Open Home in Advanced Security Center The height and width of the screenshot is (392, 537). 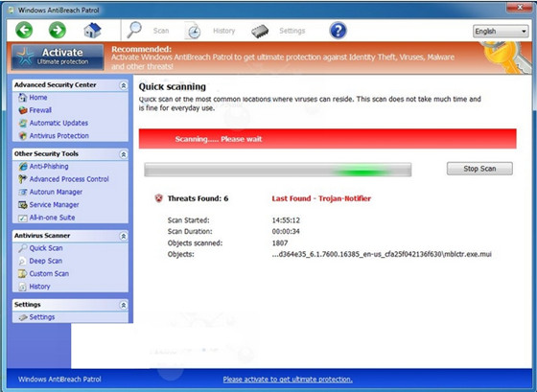coord(38,98)
